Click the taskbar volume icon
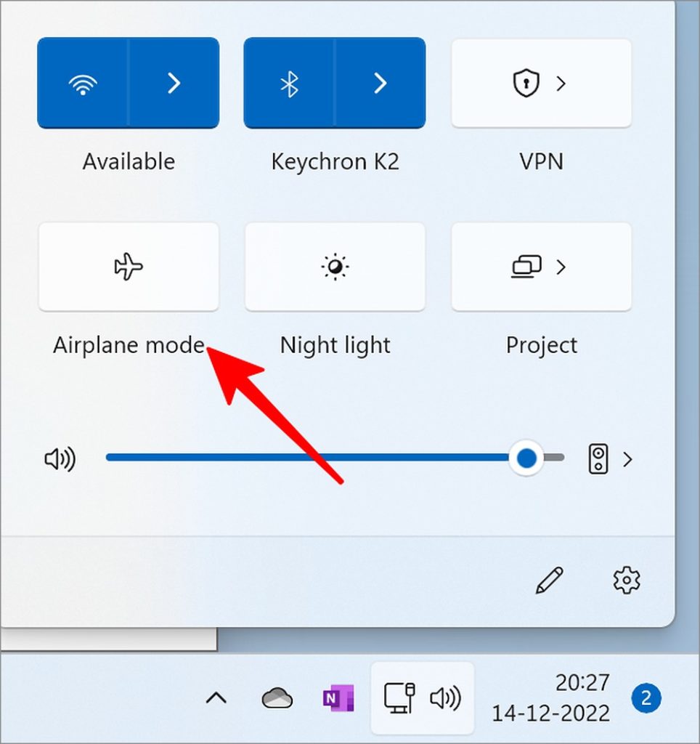The height and width of the screenshot is (744, 700). [x=445, y=699]
